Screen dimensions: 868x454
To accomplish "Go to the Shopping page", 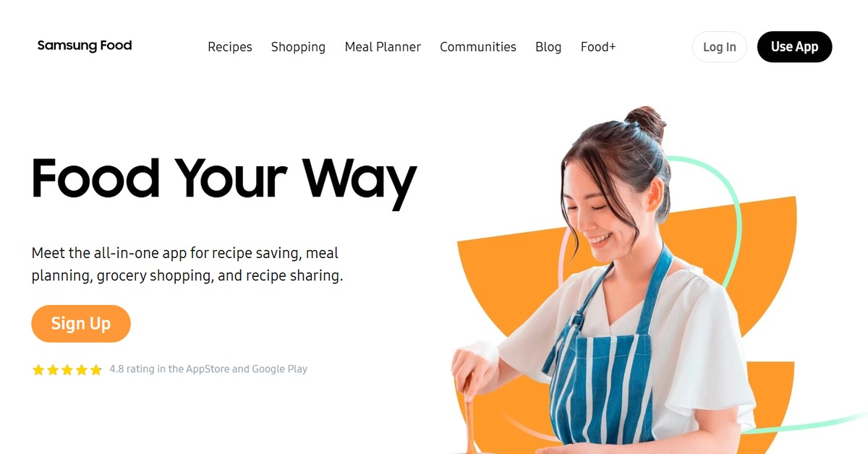I will point(298,47).
